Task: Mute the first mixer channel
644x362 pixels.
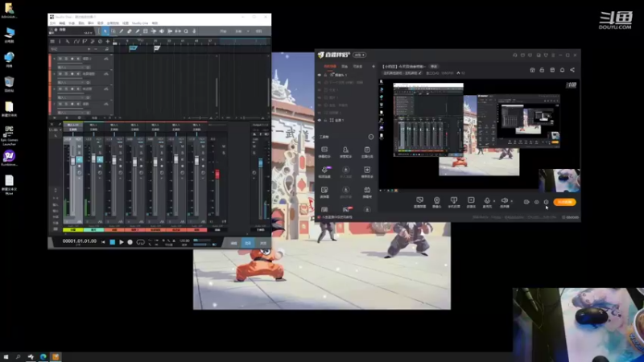Action: [79, 146]
